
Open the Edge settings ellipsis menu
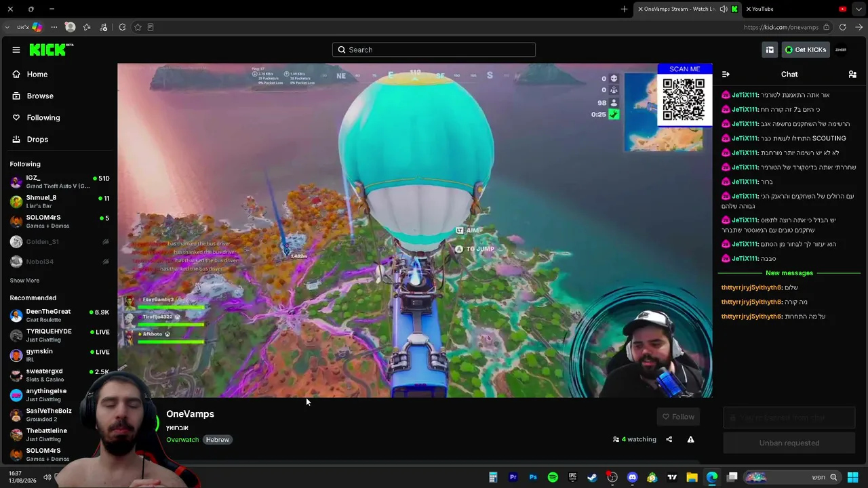click(x=54, y=27)
